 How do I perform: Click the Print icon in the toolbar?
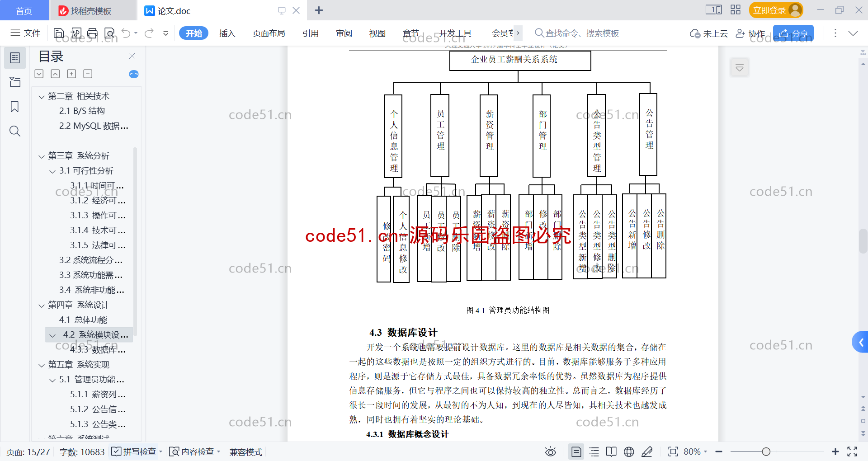pyautogui.click(x=93, y=33)
